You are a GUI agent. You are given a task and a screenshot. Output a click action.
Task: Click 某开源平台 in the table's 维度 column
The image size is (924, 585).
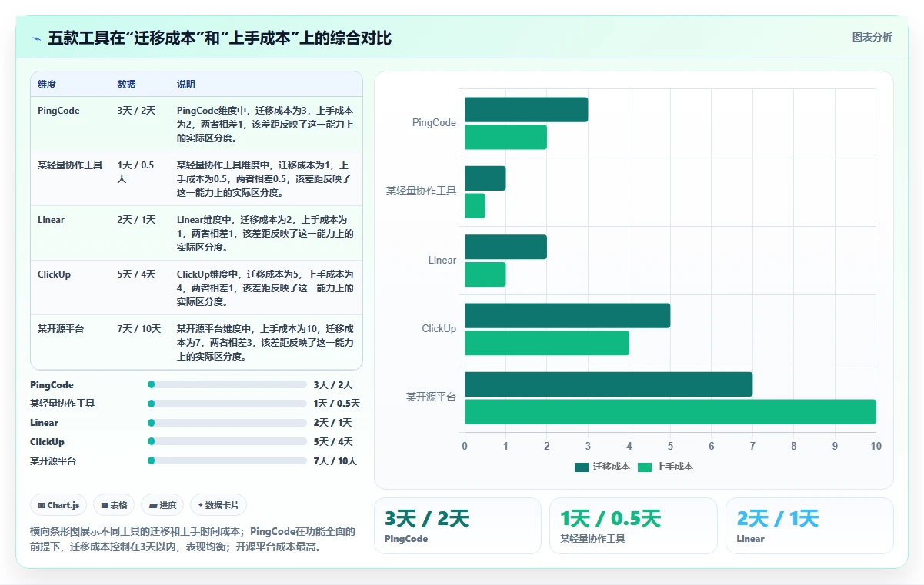point(61,329)
